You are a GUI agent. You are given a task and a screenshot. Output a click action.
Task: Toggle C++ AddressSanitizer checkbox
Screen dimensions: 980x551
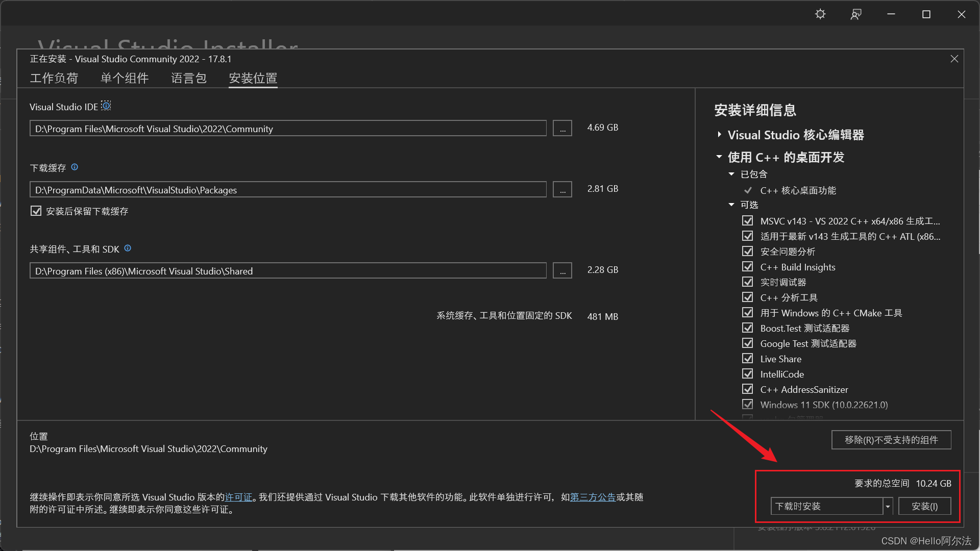[747, 389]
